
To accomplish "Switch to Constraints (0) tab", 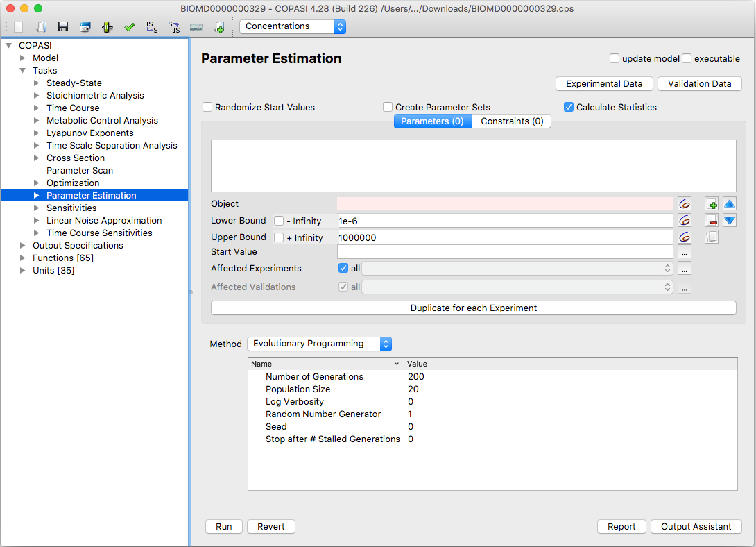I will tap(512, 121).
